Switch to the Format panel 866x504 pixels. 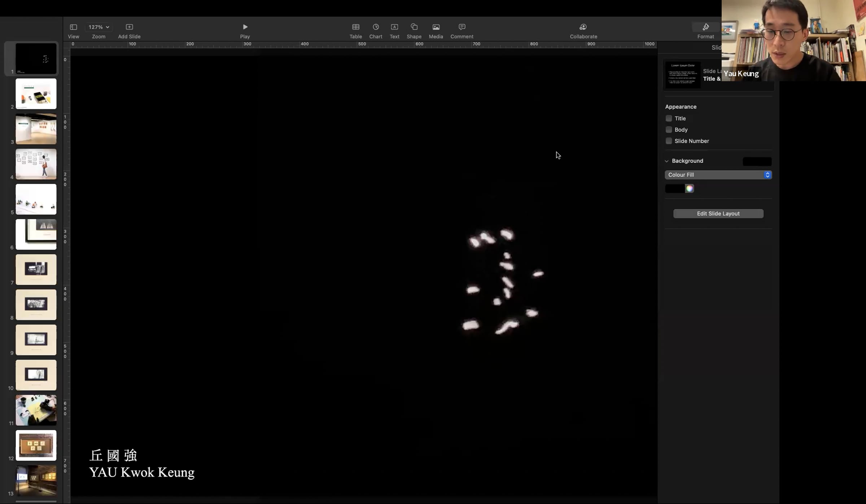[x=705, y=27]
